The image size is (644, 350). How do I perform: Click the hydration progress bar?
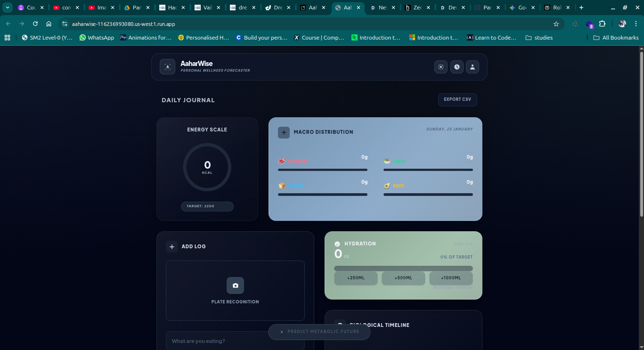[x=403, y=269]
